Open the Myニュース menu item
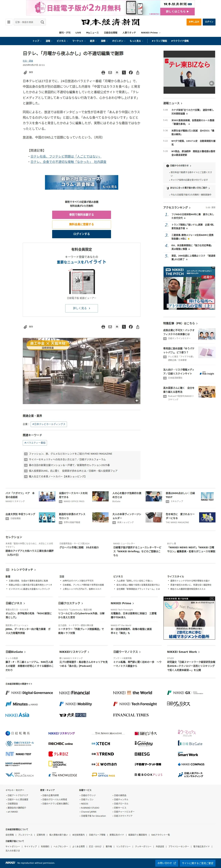The height and width of the screenshot is (868, 221). pyautogui.click(x=92, y=33)
